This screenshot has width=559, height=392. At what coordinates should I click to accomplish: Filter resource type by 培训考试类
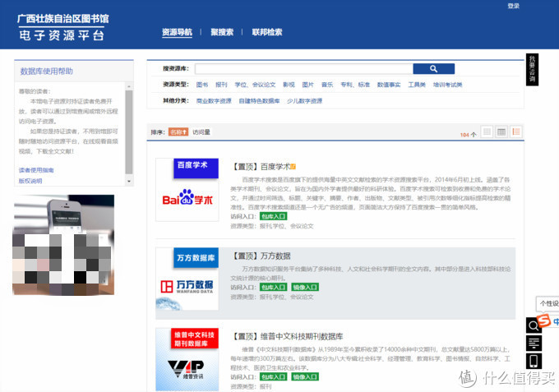[x=448, y=85]
